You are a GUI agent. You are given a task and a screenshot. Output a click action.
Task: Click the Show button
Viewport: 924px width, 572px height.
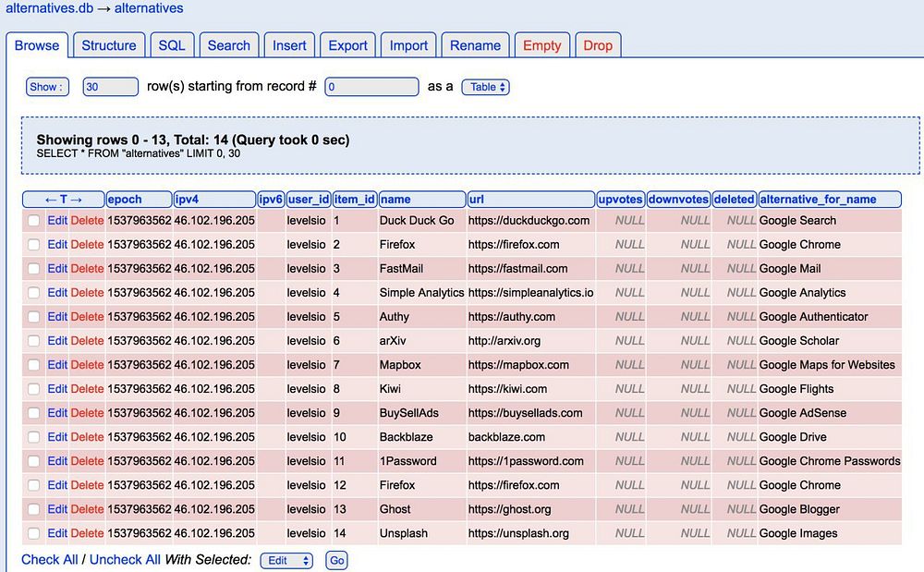coord(47,87)
